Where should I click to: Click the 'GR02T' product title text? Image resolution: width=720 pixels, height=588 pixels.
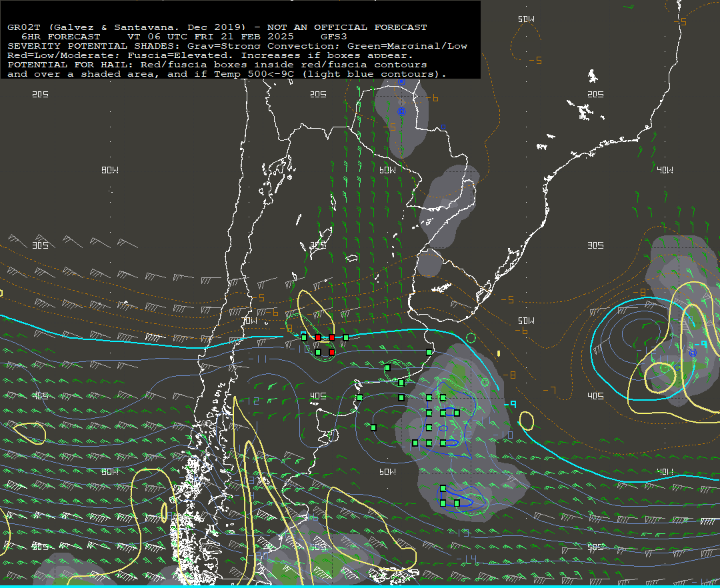tap(24, 27)
